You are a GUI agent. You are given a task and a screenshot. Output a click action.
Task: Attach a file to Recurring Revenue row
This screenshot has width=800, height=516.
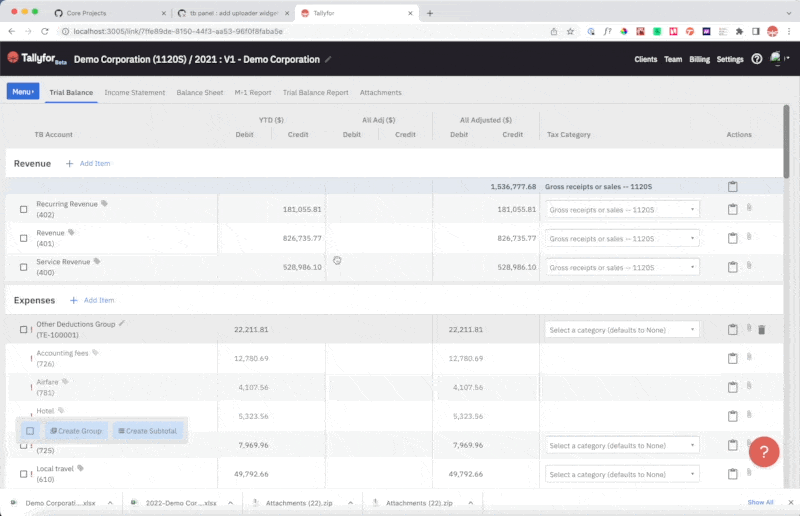pyautogui.click(x=749, y=207)
